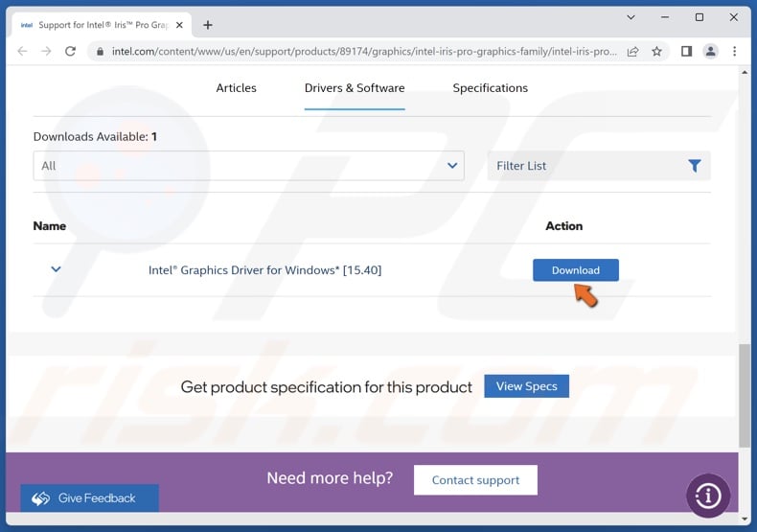Click the share page icon in address bar

click(x=633, y=51)
